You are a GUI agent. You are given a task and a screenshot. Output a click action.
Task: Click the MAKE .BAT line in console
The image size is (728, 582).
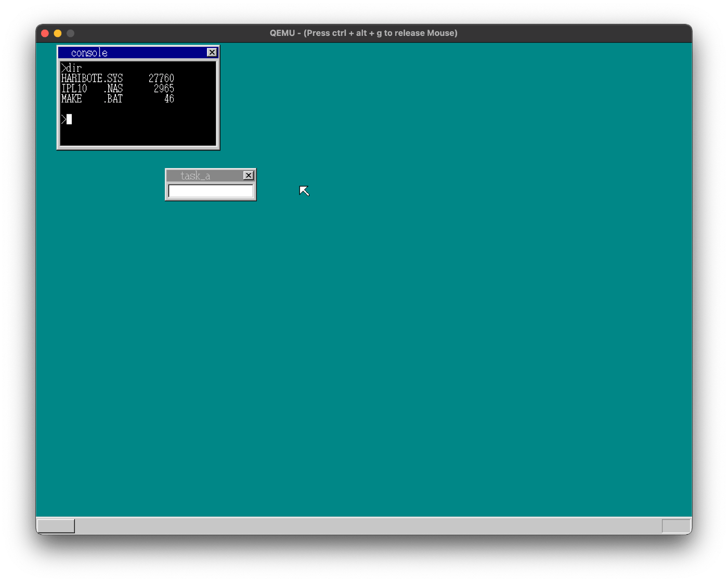tap(118, 99)
